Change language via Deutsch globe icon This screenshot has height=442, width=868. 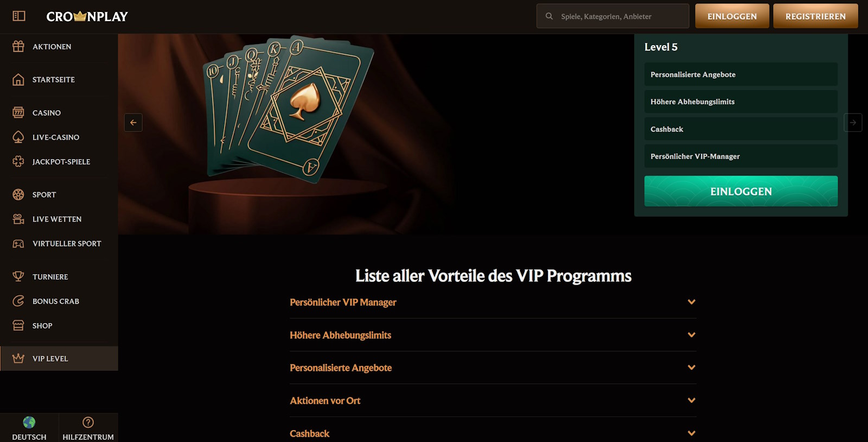[29, 422]
